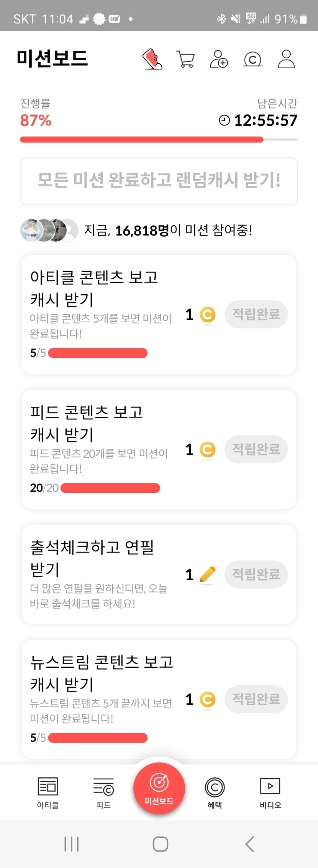Tap the coin icon on 뉴스트림 mission
The image size is (318, 868).
[208, 699]
